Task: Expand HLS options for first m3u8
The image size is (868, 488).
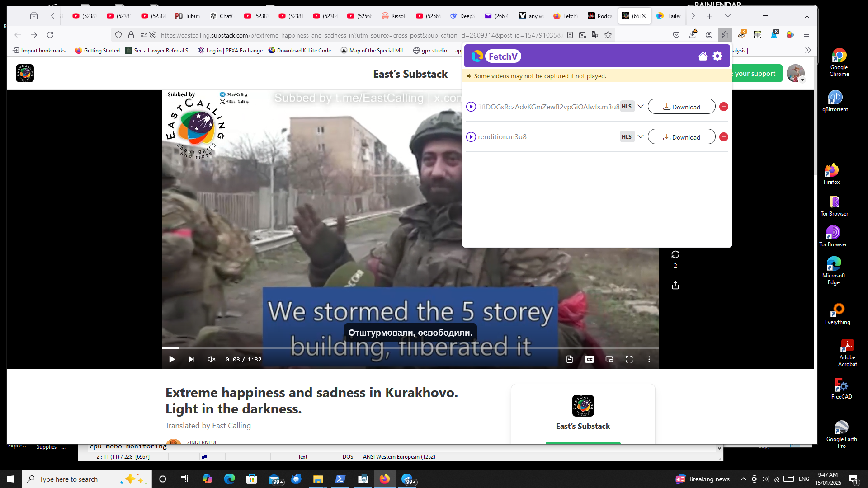Action: (640, 106)
